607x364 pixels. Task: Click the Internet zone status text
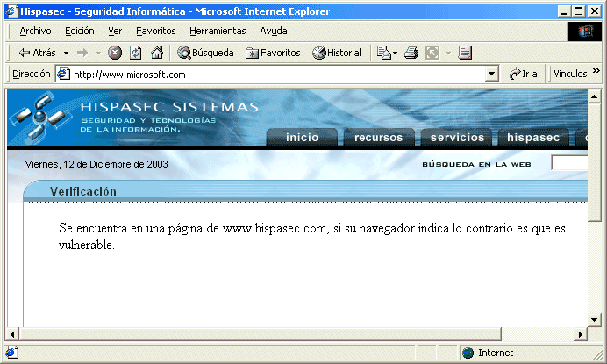[x=496, y=353]
